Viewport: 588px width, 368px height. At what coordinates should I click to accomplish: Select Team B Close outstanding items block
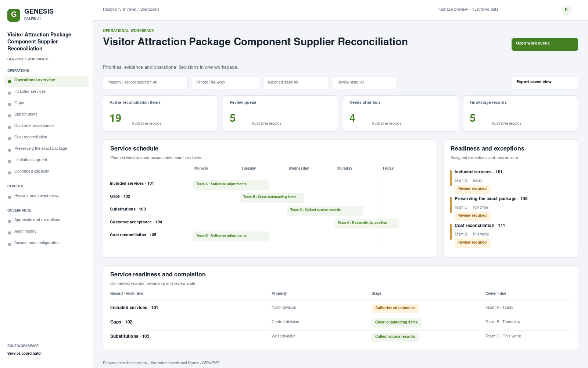[272, 198]
